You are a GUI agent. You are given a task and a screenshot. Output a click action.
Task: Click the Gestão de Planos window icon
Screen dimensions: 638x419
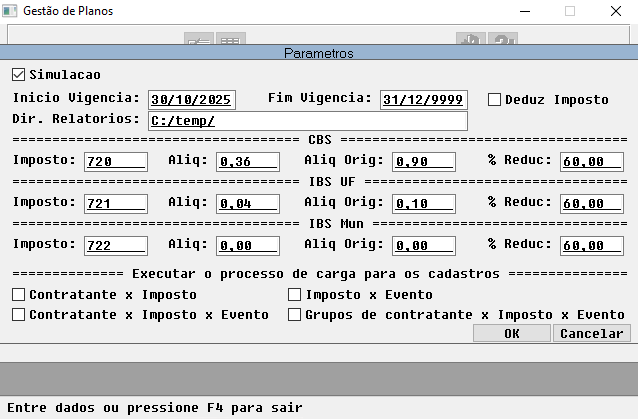coord(10,11)
